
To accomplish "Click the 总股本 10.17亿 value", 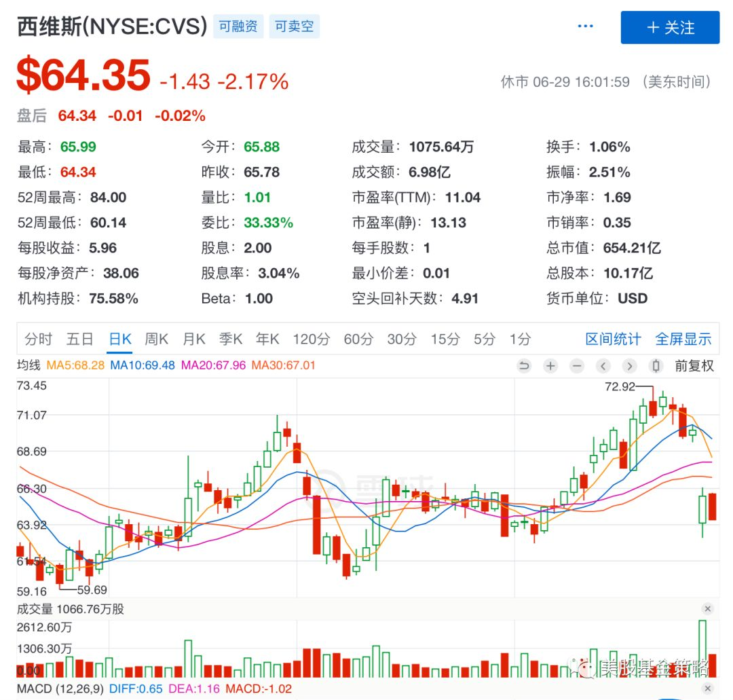I will (628, 273).
